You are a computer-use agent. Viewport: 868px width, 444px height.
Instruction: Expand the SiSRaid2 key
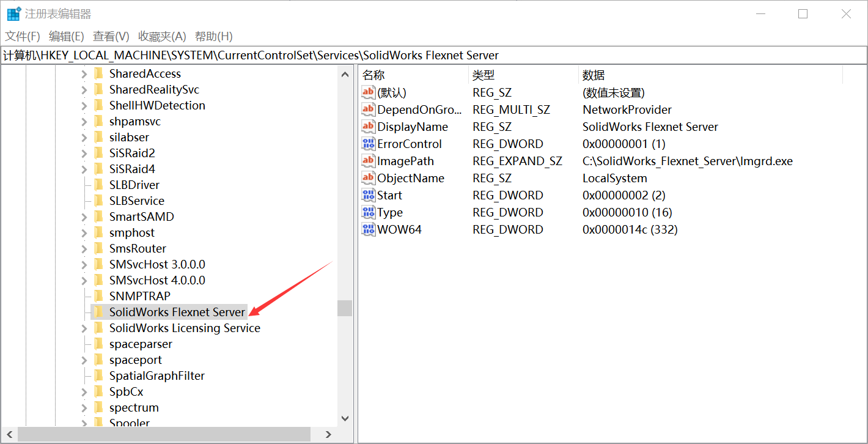coord(84,154)
